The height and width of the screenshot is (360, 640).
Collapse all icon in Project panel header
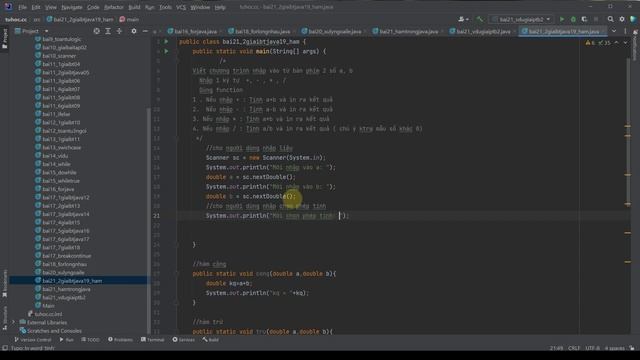click(x=119, y=31)
